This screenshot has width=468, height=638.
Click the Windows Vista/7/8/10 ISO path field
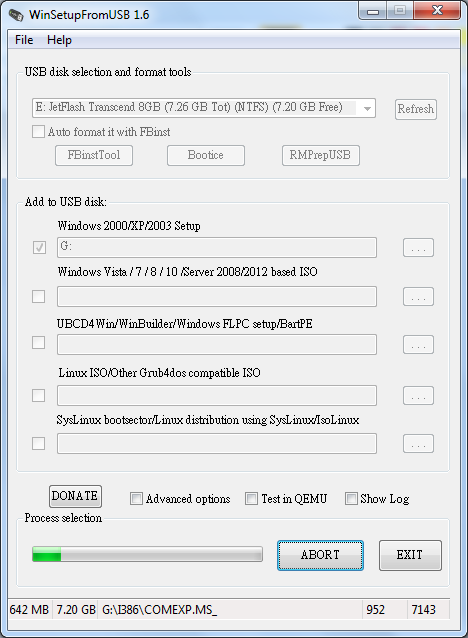(x=217, y=296)
